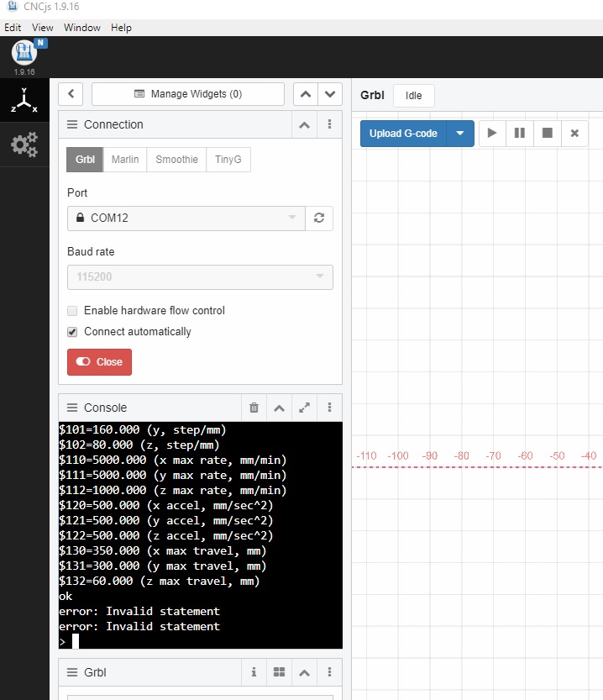Click the Play G-code button
603x700 pixels.
click(x=493, y=133)
